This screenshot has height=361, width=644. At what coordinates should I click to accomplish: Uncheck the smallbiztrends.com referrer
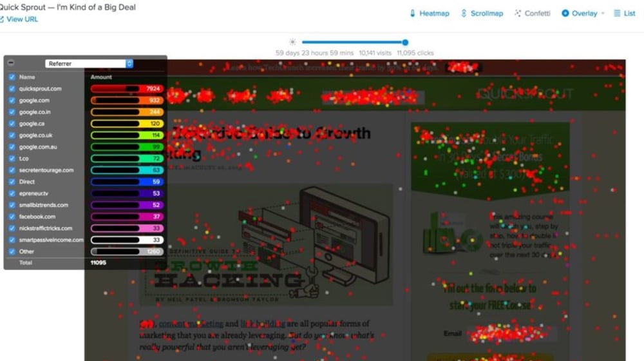click(x=12, y=205)
